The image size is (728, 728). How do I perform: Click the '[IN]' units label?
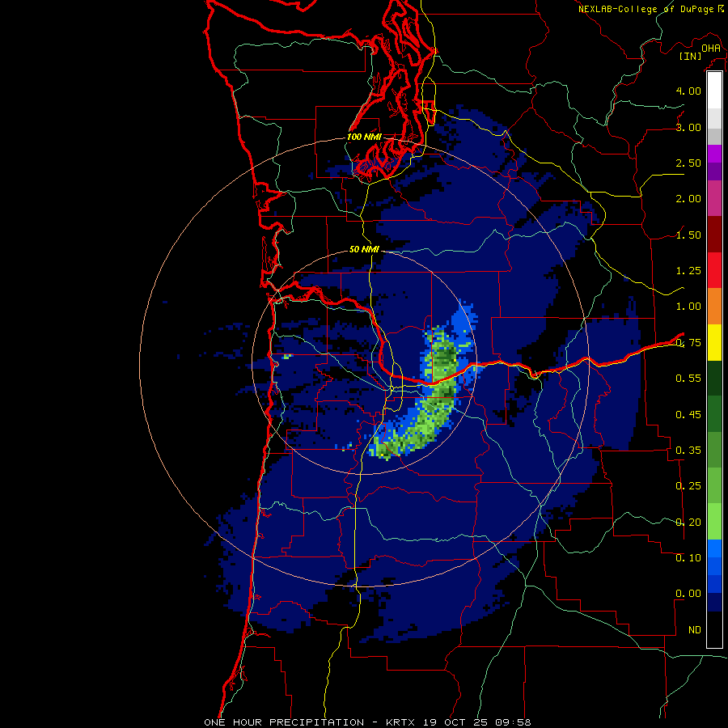(x=691, y=56)
